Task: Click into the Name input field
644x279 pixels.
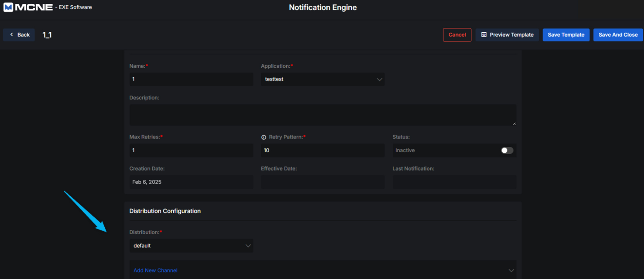Action: click(x=191, y=79)
